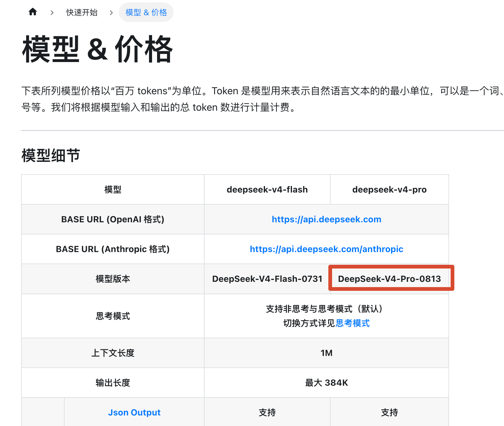
Task: Click the 输出长度 row label
Action: (113, 383)
